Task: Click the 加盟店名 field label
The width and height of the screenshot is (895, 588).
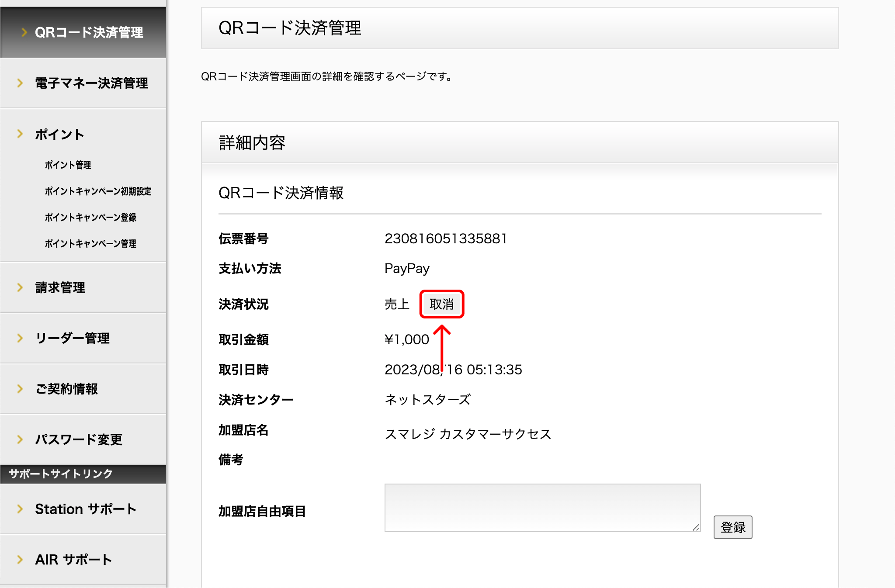Action: click(x=243, y=430)
